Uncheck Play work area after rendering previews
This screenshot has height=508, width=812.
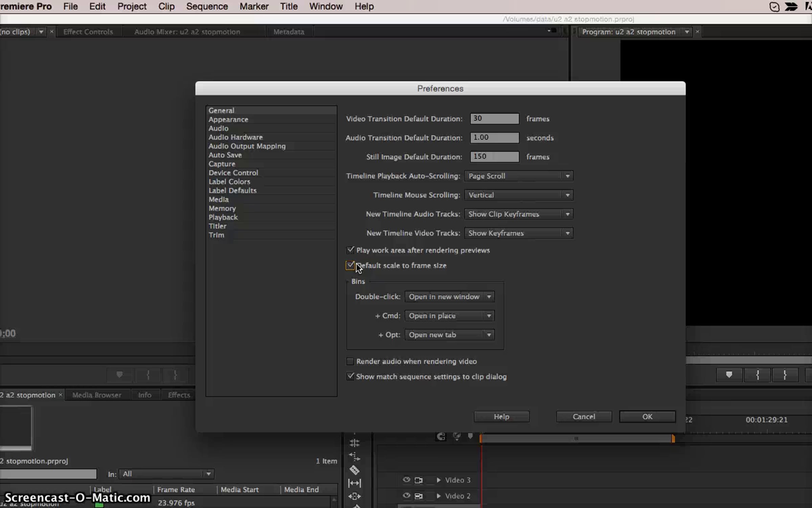(x=350, y=250)
